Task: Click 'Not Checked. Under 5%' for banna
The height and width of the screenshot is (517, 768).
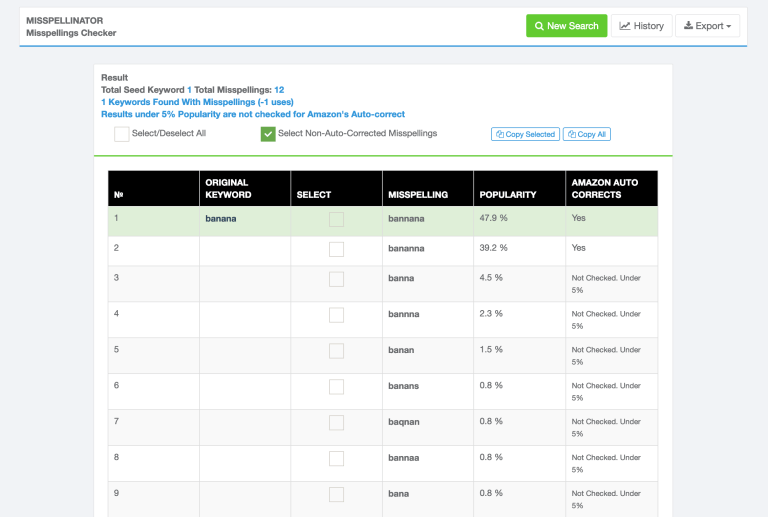Action: pyautogui.click(x=606, y=284)
